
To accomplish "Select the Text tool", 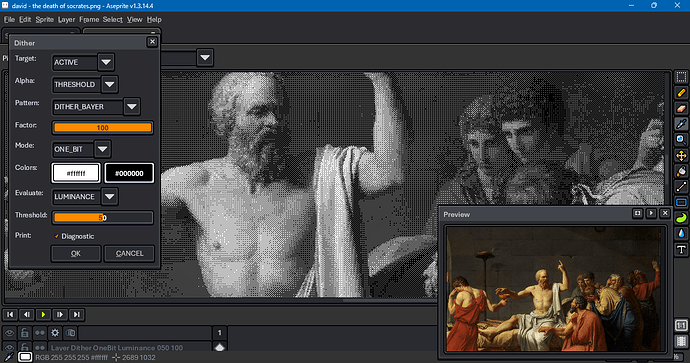I will (681, 249).
